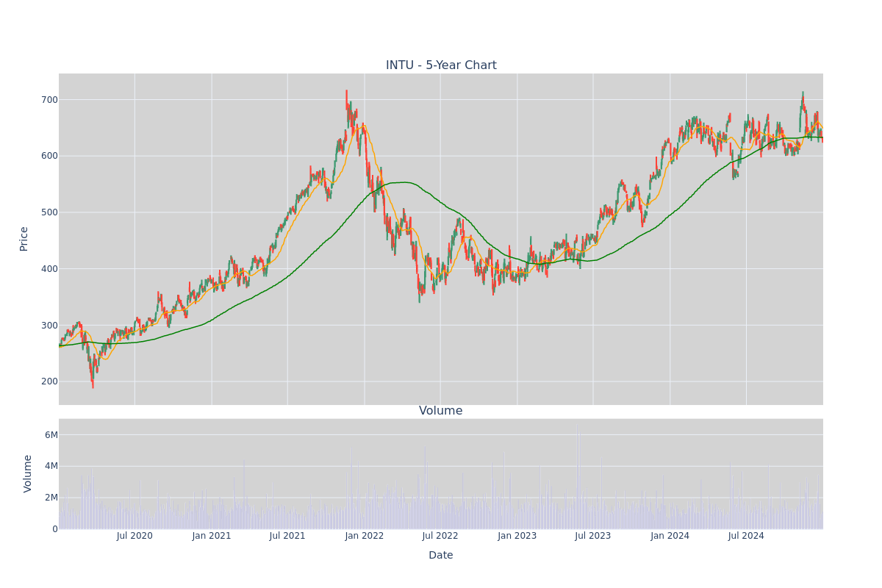The height and width of the screenshot is (588, 882).
Task: Click the 6M volume tick label
Action: [51, 435]
